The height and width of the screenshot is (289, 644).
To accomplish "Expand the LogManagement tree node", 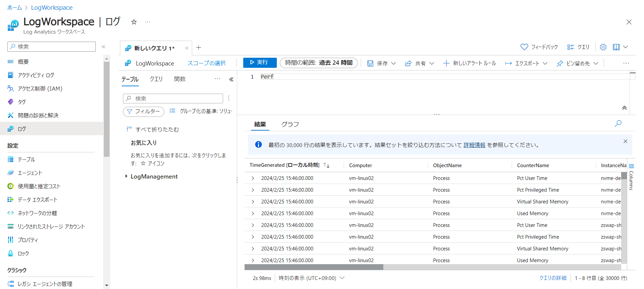I will (126, 176).
